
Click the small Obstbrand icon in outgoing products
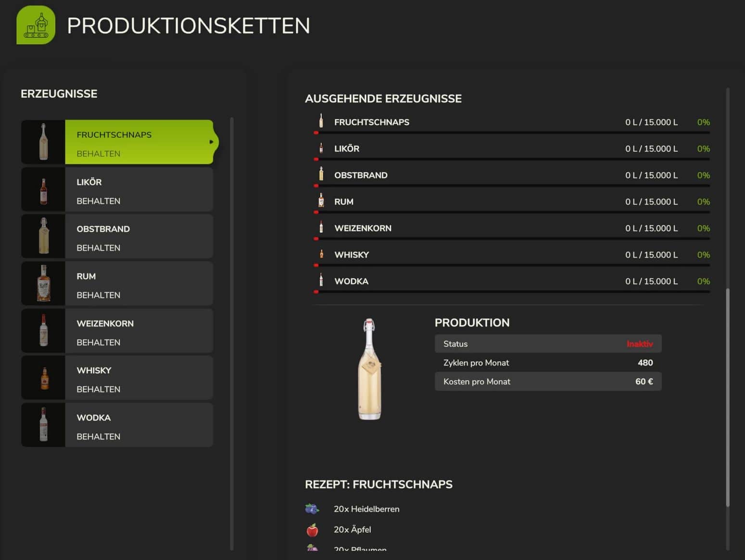click(321, 175)
